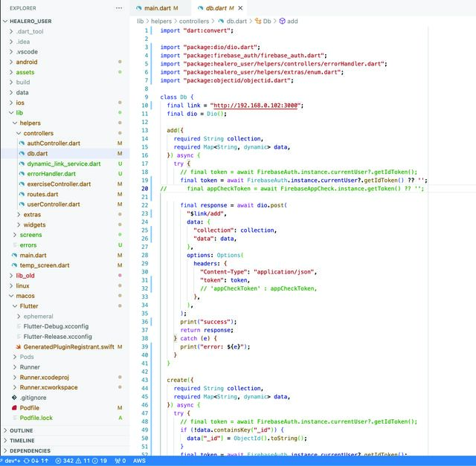Click the synchronize changes status item

(x=36, y=461)
